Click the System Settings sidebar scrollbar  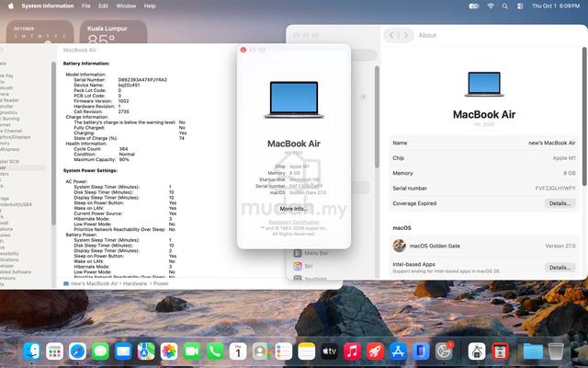[x=377, y=117]
